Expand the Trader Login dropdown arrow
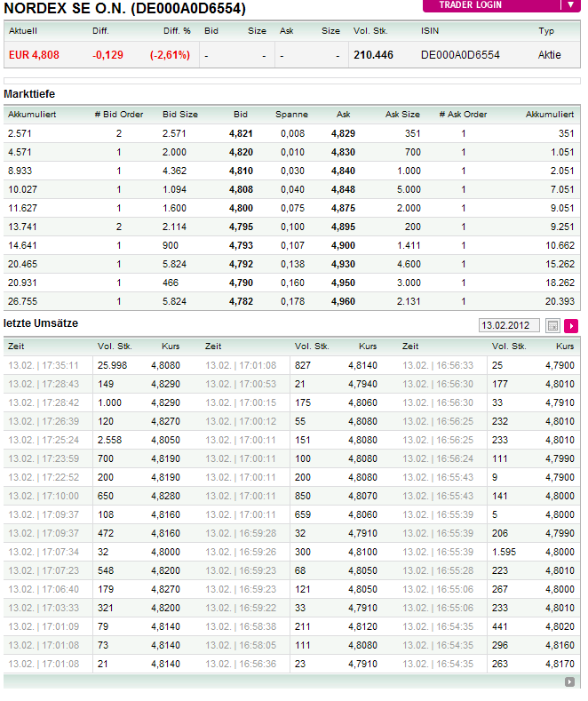Image resolution: width=588 pixels, height=701 pixels. (570, 5)
